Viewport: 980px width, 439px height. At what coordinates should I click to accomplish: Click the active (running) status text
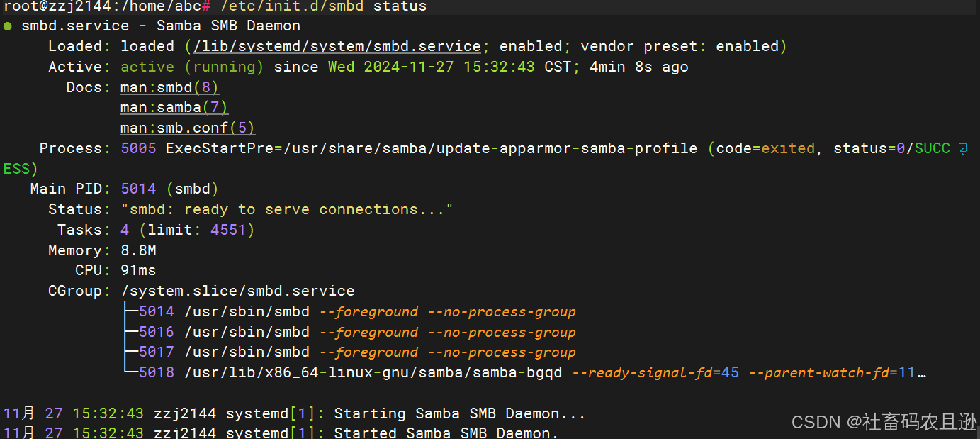[x=192, y=67]
